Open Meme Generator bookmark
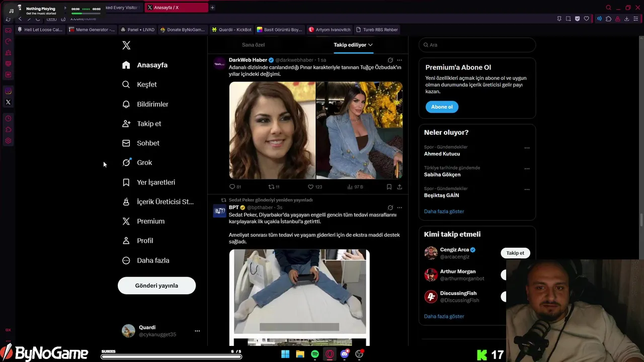The image size is (644, 362). pos(92,30)
